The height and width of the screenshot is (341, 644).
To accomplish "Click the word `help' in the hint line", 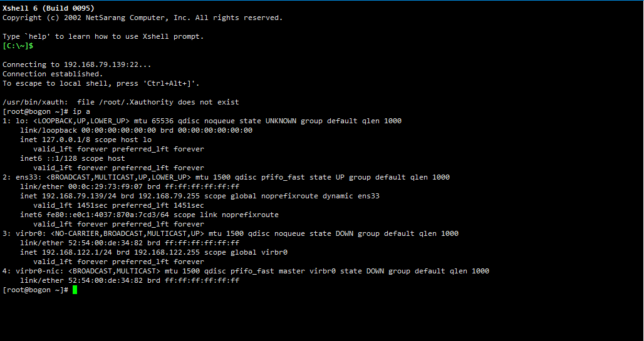I will click(x=38, y=36).
